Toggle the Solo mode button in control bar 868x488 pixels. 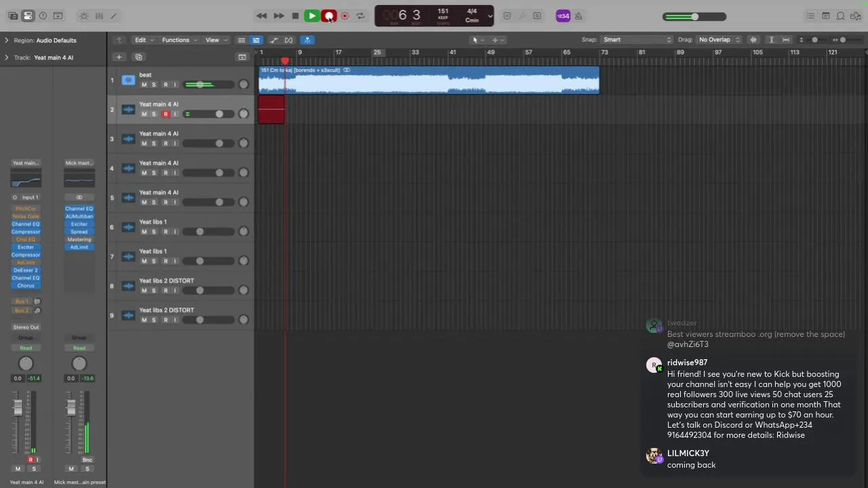pyautogui.click(x=537, y=16)
